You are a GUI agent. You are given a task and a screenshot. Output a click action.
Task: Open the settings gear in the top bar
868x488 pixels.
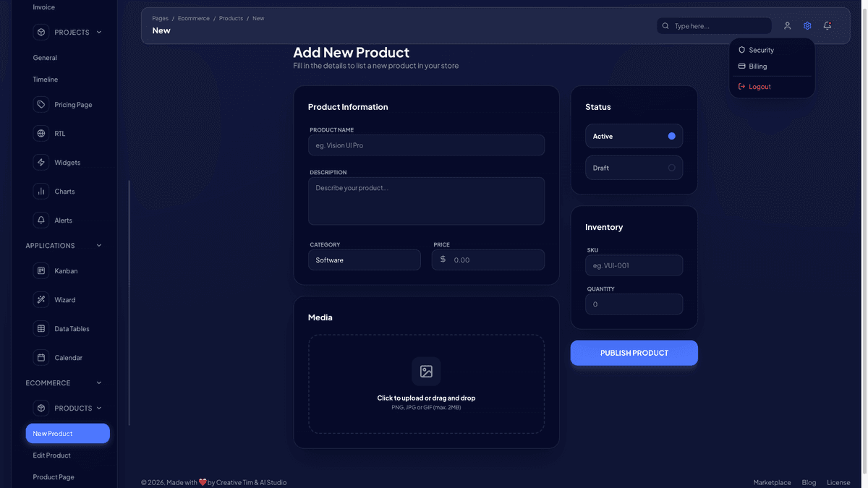pyautogui.click(x=807, y=25)
